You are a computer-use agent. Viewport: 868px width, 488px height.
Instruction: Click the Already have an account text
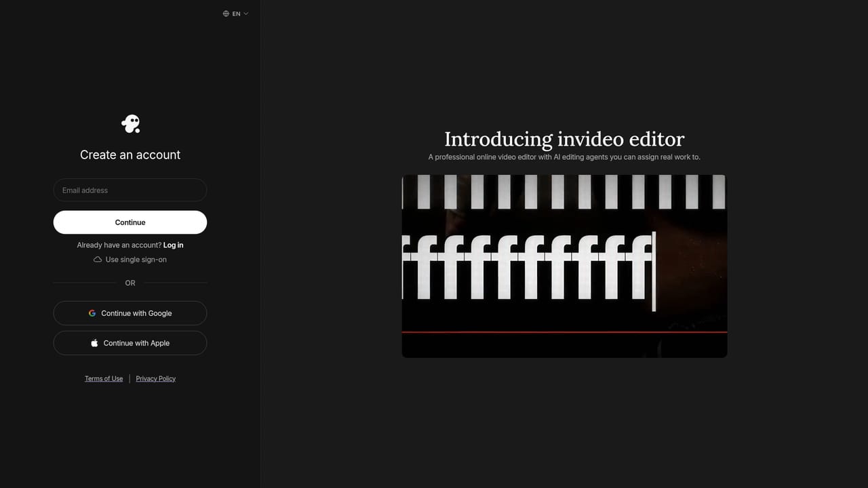tap(119, 245)
